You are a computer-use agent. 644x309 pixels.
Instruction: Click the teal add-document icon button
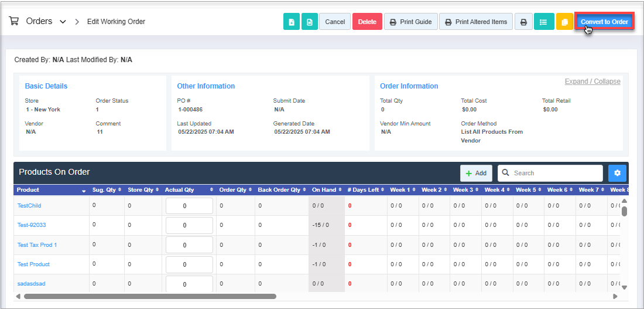coord(291,22)
